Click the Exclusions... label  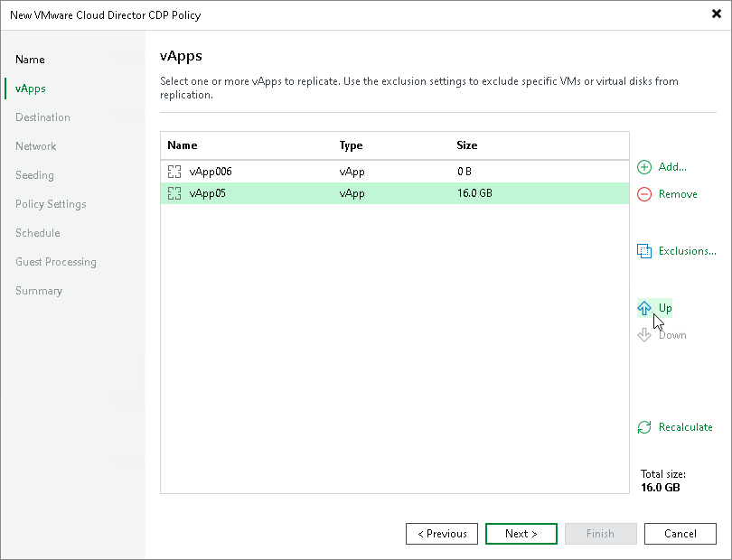coord(687,251)
